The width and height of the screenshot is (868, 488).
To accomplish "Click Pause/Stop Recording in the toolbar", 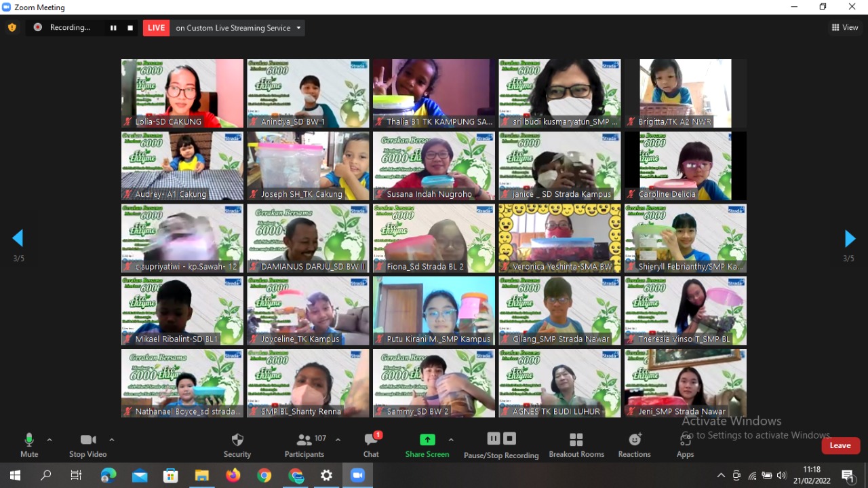I will click(x=501, y=445).
